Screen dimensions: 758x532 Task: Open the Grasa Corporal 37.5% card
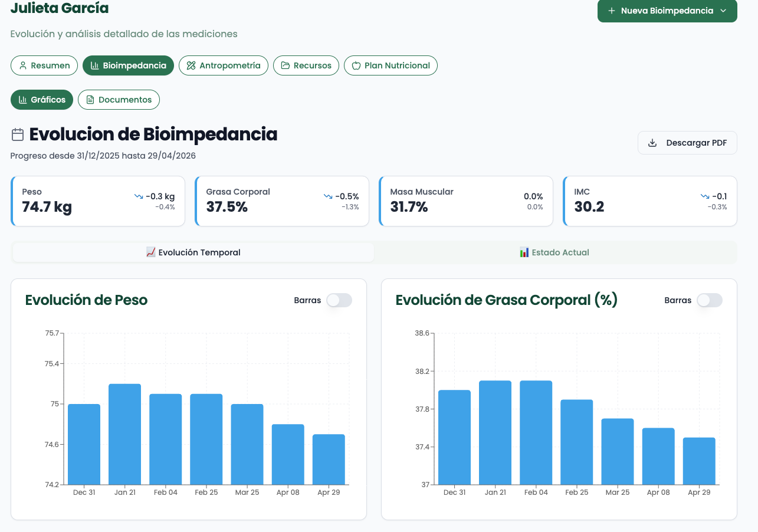pos(282,201)
